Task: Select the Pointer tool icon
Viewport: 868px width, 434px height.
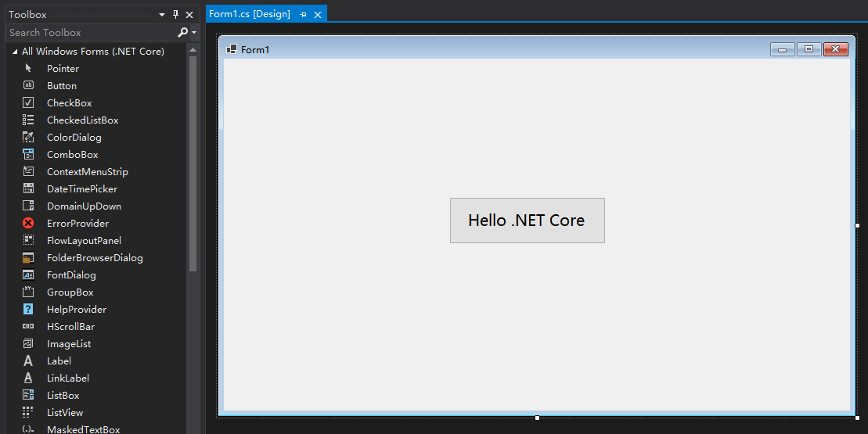Action: point(28,69)
